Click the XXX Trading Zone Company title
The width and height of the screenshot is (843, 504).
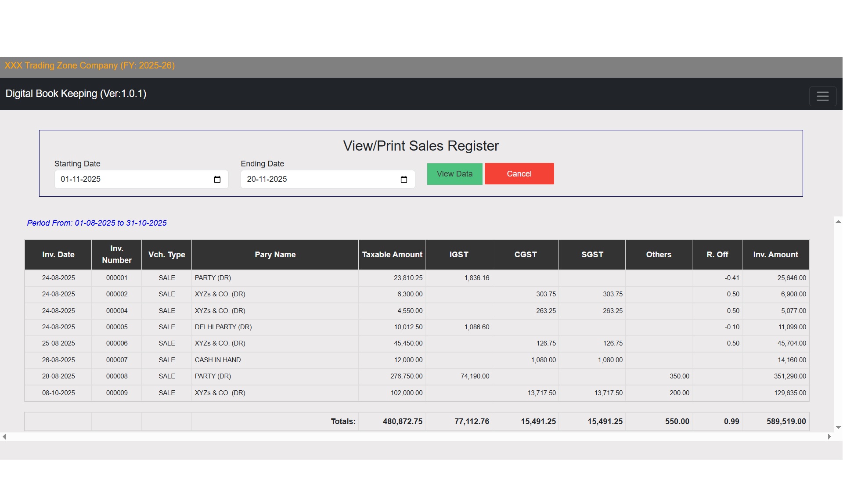click(x=90, y=66)
